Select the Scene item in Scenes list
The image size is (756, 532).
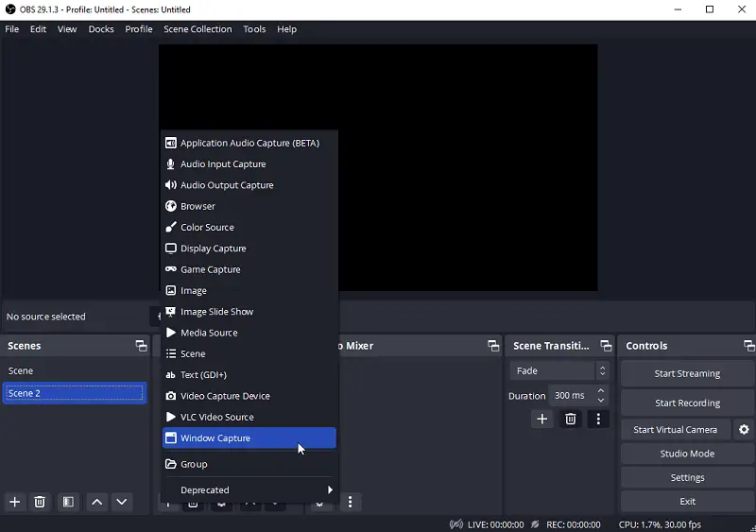pos(75,370)
